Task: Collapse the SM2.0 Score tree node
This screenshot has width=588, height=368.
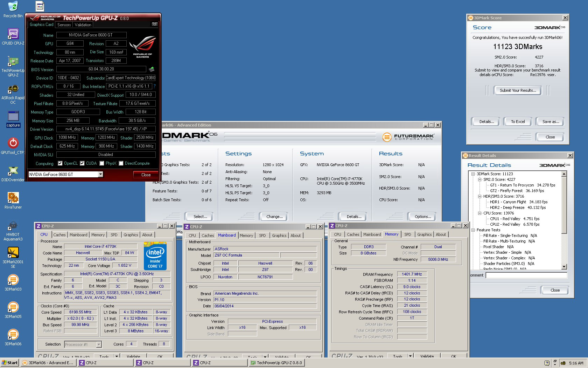Action: tap(480, 179)
